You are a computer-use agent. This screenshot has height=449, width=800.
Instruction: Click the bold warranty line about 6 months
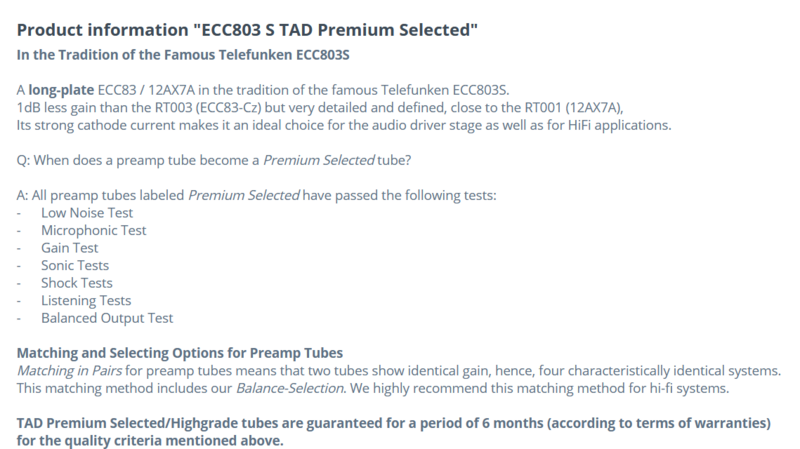click(395, 423)
